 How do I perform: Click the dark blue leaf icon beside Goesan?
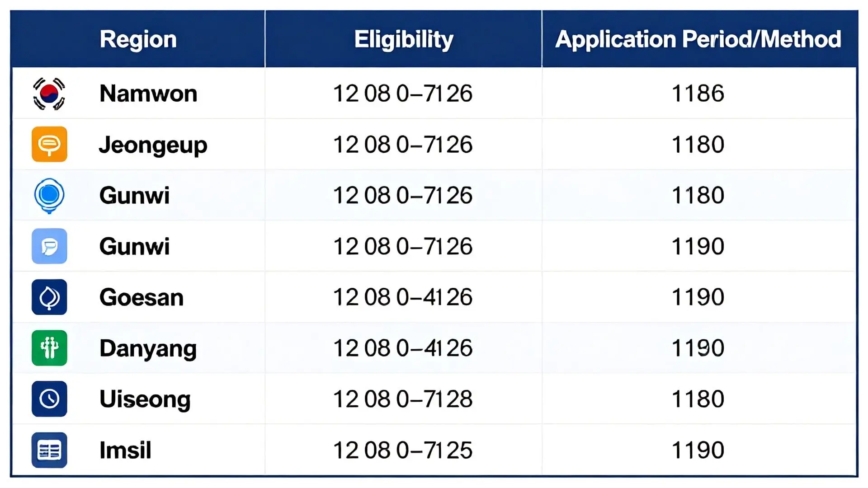coord(49,297)
